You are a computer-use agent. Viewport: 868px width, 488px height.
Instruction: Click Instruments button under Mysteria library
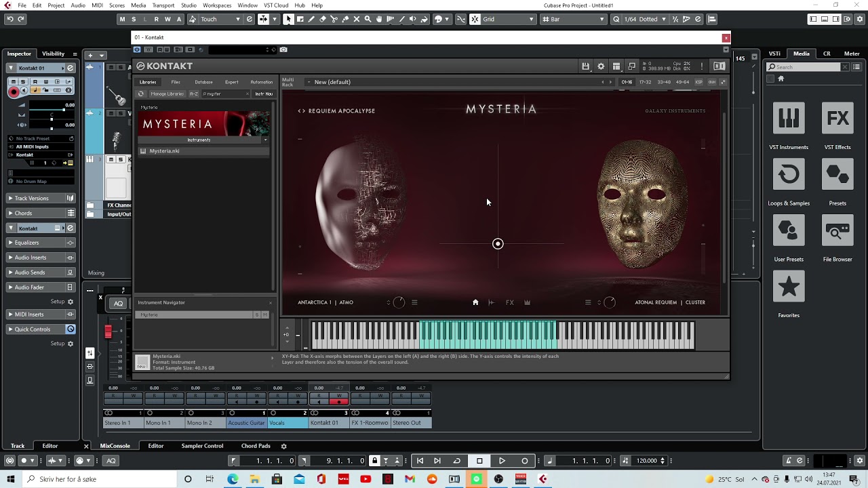[199, 140]
